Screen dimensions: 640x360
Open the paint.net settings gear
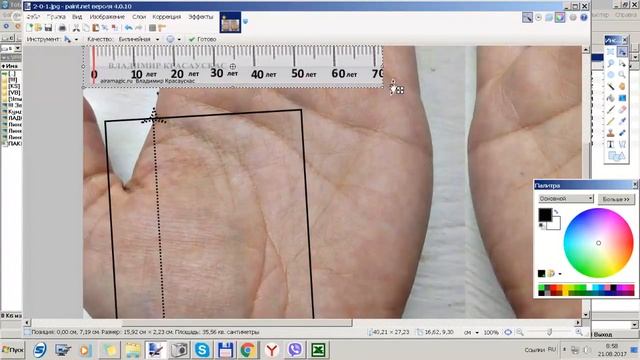point(573,18)
